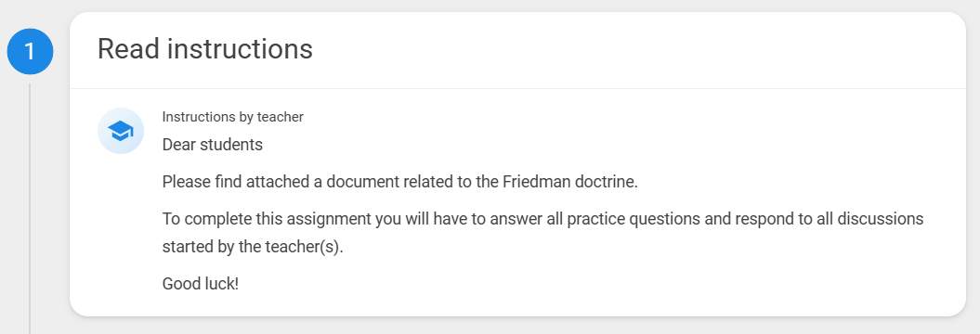Click "started by the teacher(s)." line
The width and height of the screenshot is (980, 334).
coord(253,247)
